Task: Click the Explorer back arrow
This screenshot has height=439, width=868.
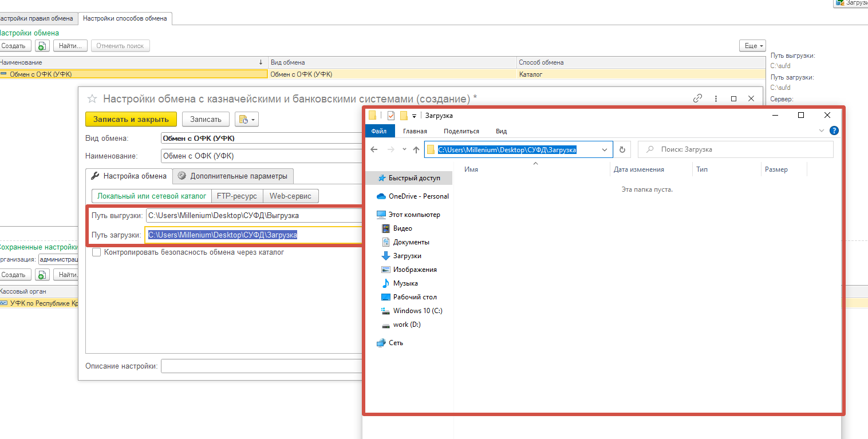Action: click(x=374, y=149)
